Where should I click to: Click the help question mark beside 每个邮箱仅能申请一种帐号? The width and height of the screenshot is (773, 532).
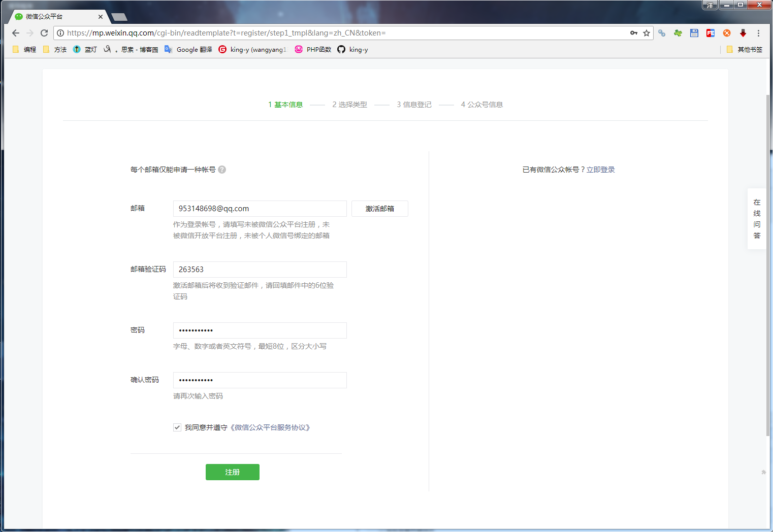(x=222, y=170)
